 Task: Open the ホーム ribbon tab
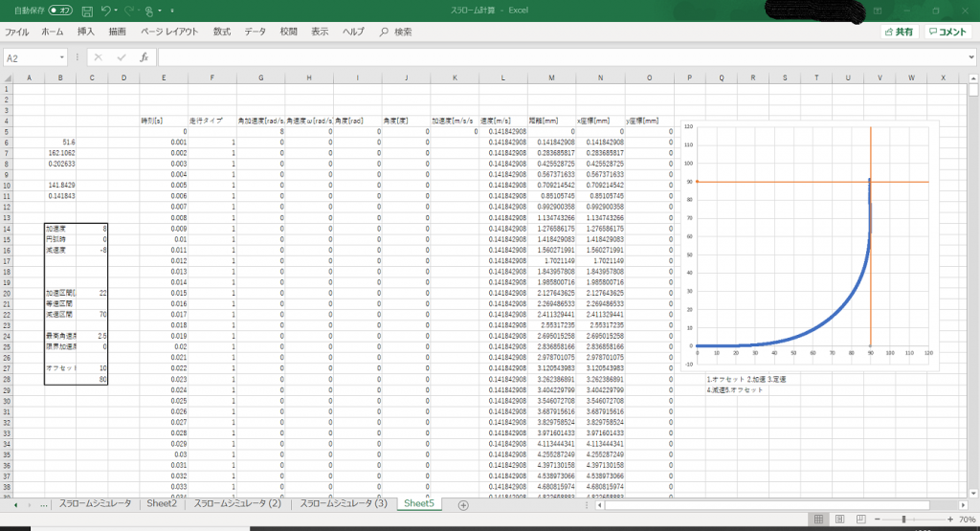pos(53,32)
